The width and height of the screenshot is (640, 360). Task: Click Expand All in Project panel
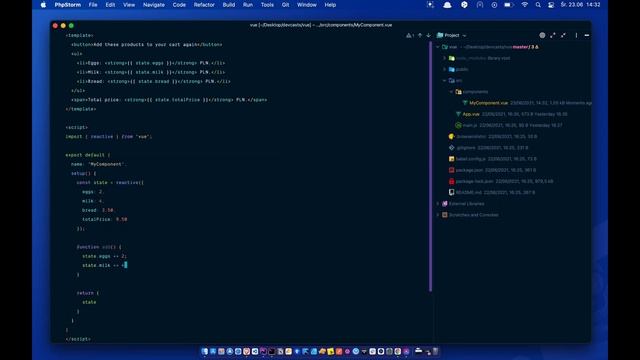553,36
